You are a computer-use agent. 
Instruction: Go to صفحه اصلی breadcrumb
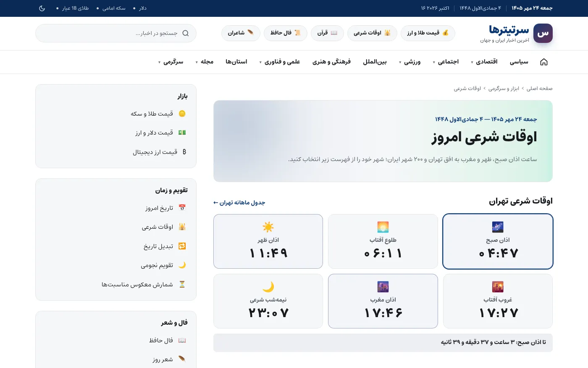point(540,88)
